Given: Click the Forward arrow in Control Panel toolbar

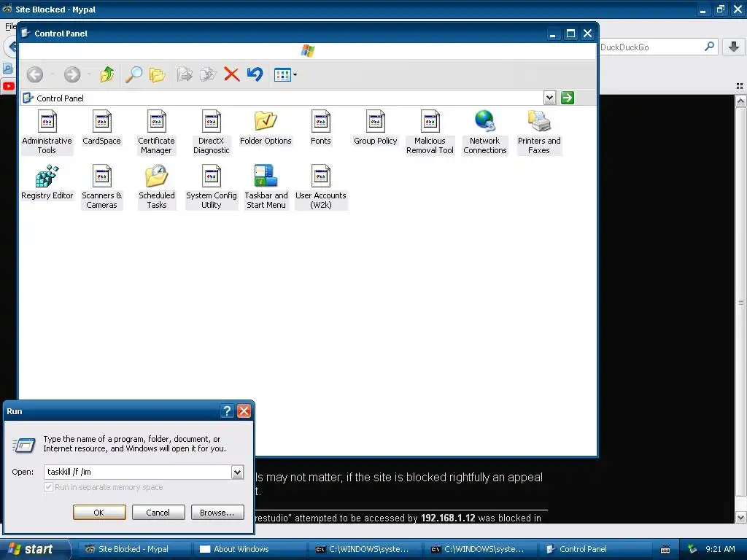Looking at the screenshot, I should coord(72,74).
